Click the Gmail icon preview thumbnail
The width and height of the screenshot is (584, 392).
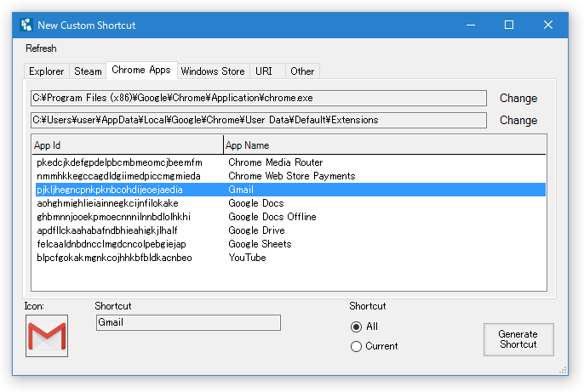[x=47, y=336]
